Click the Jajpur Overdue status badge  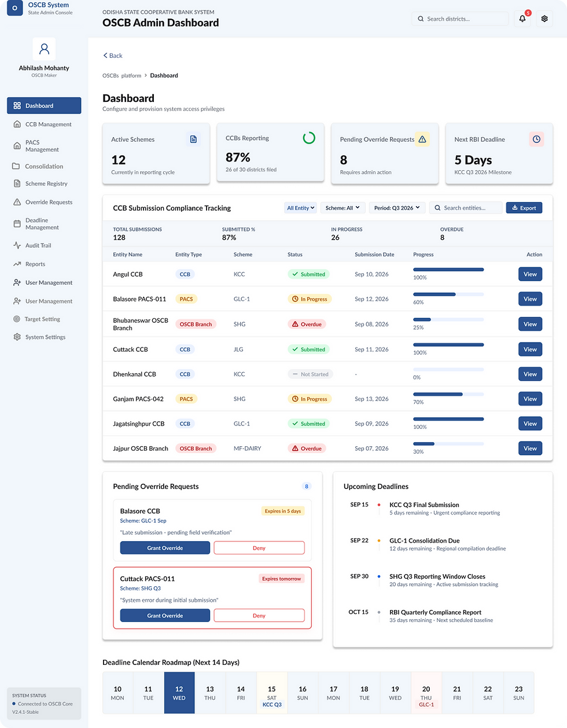(x=307, y=448)
